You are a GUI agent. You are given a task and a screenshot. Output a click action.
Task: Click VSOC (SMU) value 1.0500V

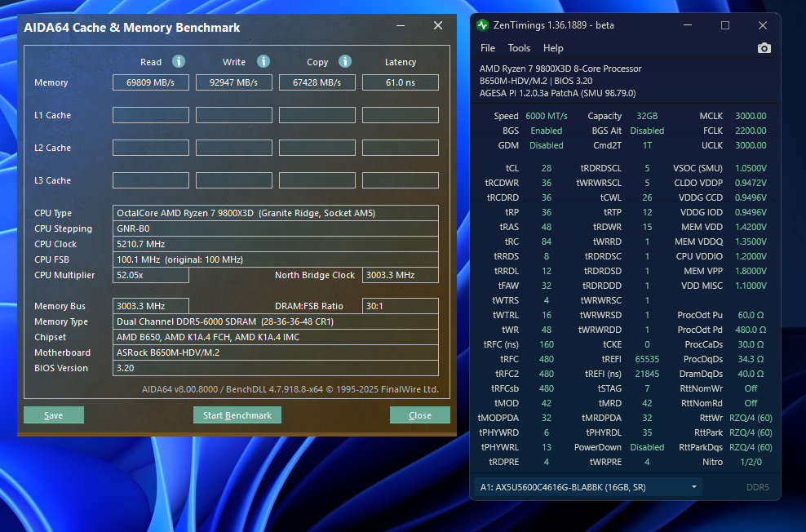pos(751,168)
